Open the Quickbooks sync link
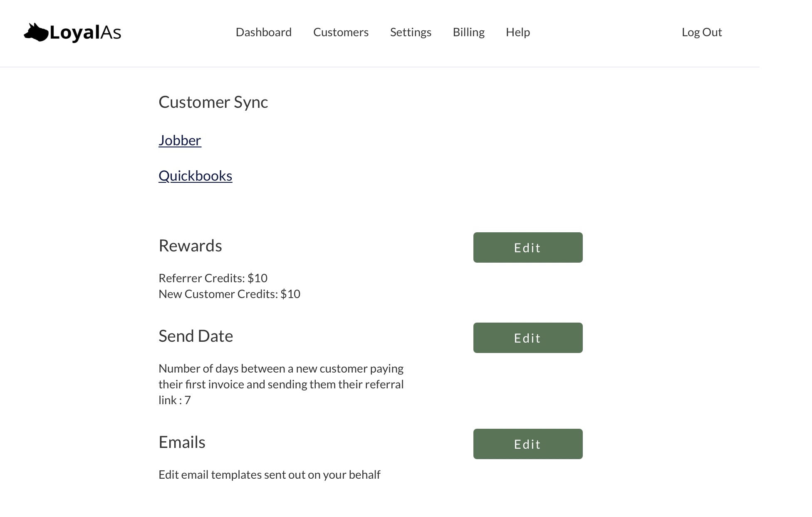The height and width of the screenshot is (517, 812). coord(195,176)
